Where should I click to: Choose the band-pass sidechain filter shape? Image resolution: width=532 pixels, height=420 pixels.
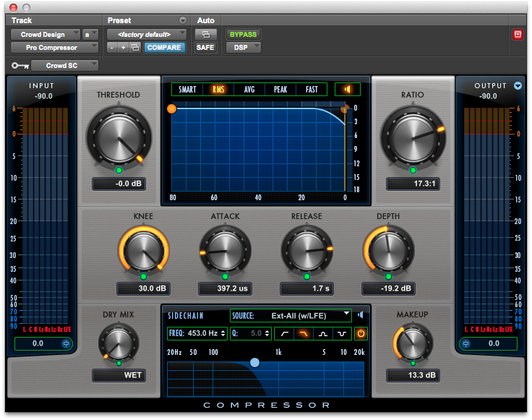325,334
